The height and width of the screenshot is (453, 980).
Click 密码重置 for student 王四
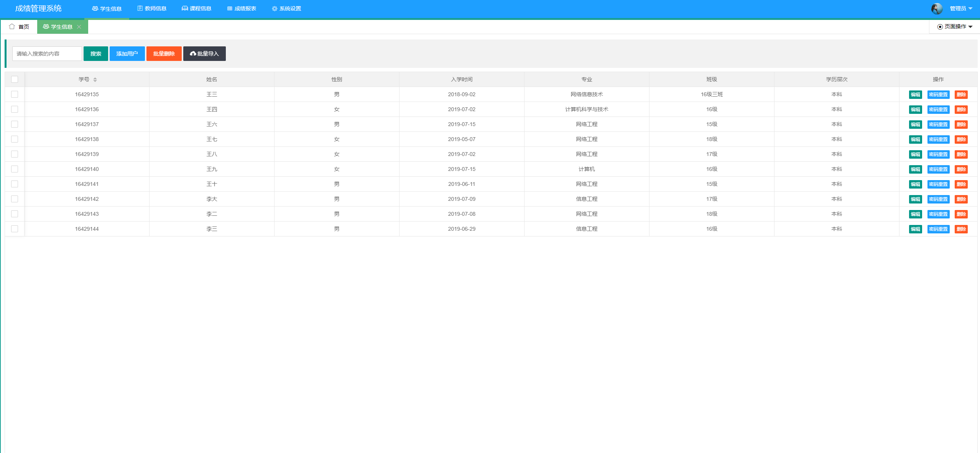(938, 110)
